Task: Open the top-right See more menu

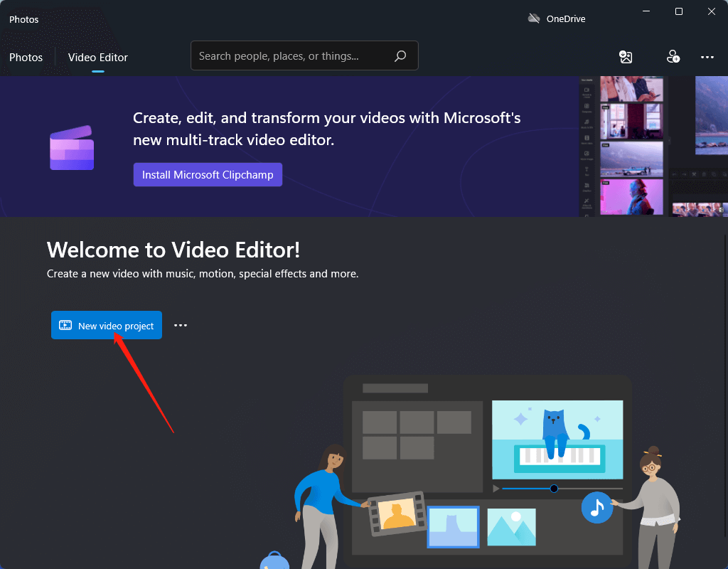Action: point(707,57)
